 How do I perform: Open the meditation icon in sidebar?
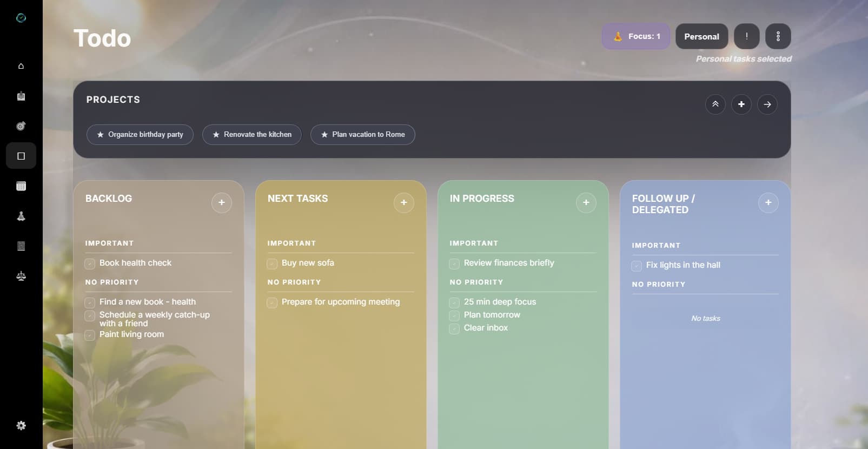[21, 216]
